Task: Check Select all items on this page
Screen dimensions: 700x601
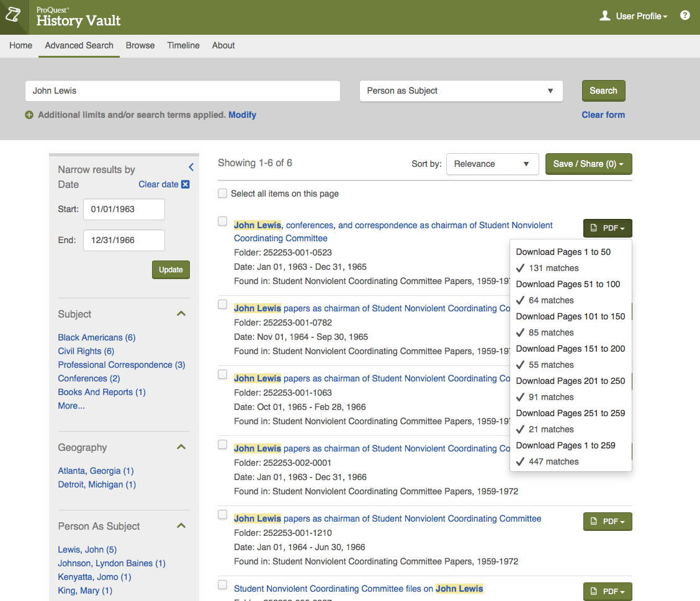Action: coord(223,194)
